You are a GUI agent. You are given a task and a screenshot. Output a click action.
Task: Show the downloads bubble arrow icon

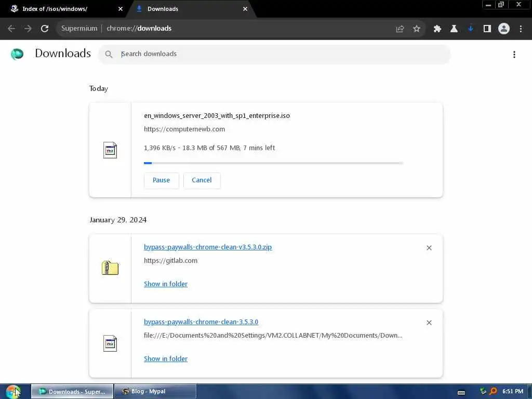(x=471, y=29)
